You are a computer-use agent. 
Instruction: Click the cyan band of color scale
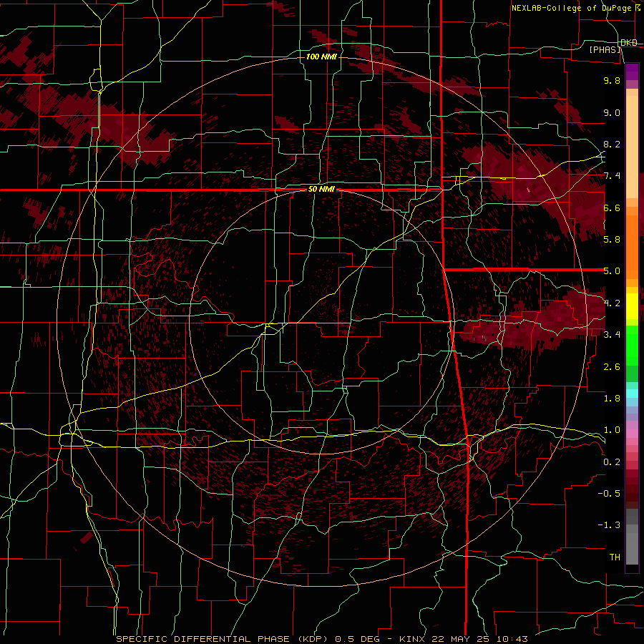632,394
